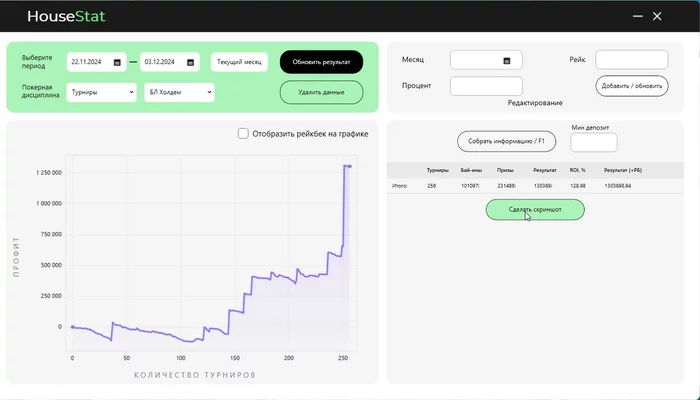Focus the Рейк input field
The width and height of the screenshot is (700, 400).
pyautogui.click(x=631, y=60)
